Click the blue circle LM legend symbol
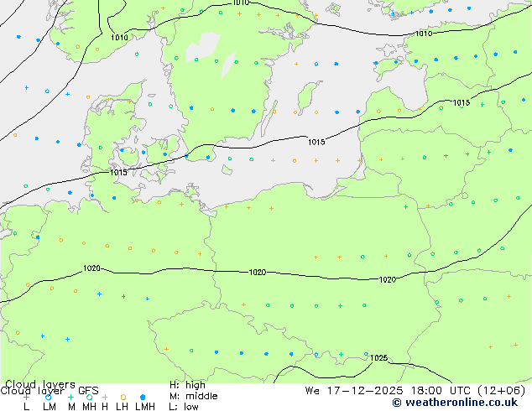The width and height of the screenshot is (532, 411). [x=49, y=397]
